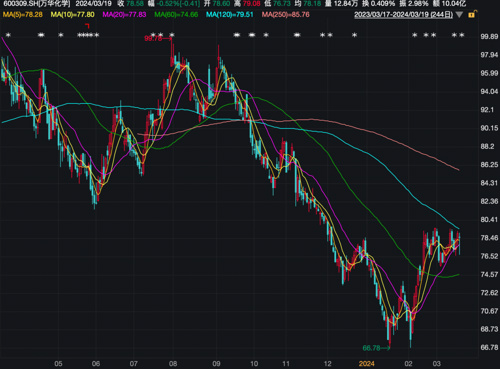This screenshot has height=369, width=500.
Task: Select the MA(60)=74.66 indicator label
Action: point(176,15)
